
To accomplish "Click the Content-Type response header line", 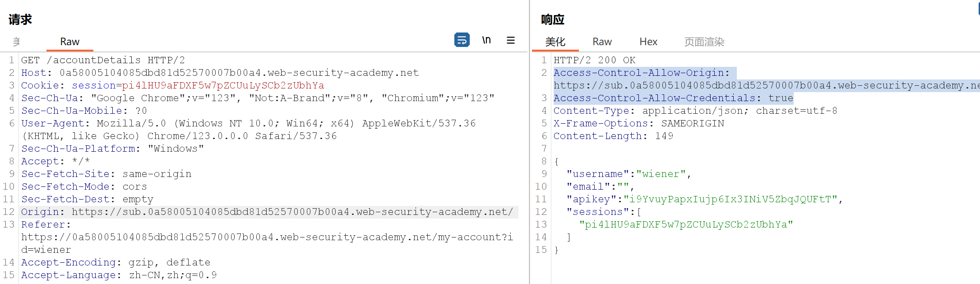I will coord(695,111).
